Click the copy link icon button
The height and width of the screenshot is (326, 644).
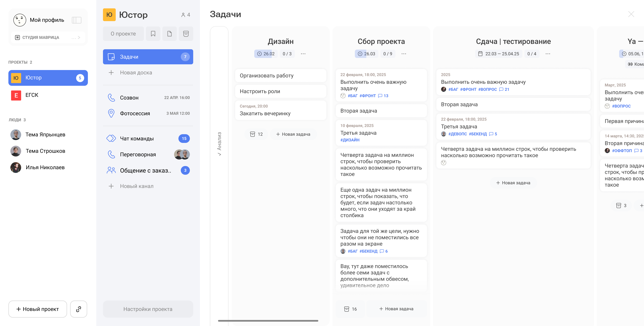78,309
